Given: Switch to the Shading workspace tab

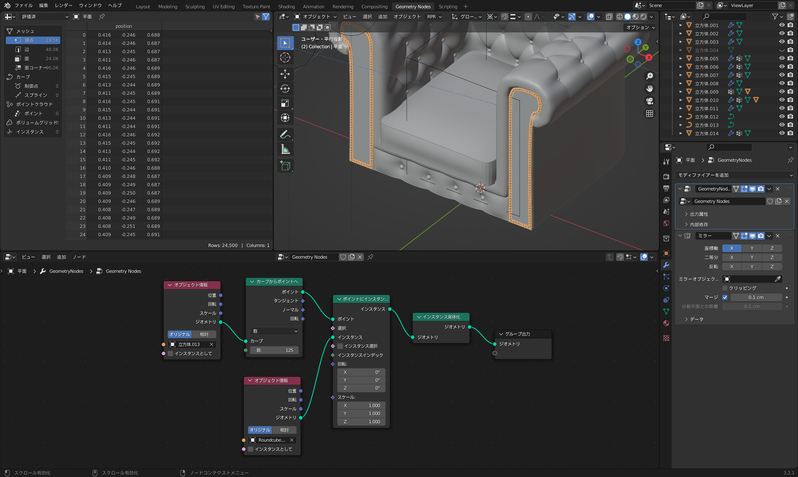Looking at the screenshot, I should 286,6.
